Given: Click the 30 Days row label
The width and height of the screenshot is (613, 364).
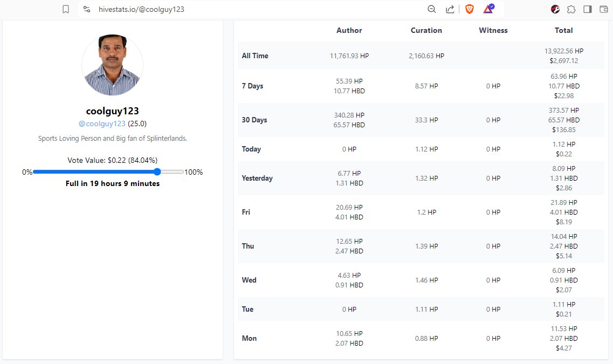Looking at the screenshot, I should [254, 120].
